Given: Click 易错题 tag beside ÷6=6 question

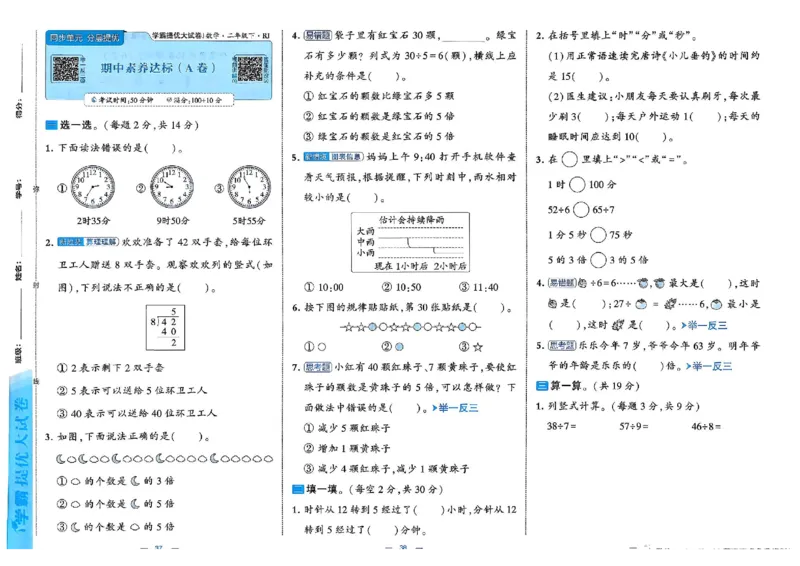Looking at the screenshot, I should pyautogui.click(x=562, y=283).
